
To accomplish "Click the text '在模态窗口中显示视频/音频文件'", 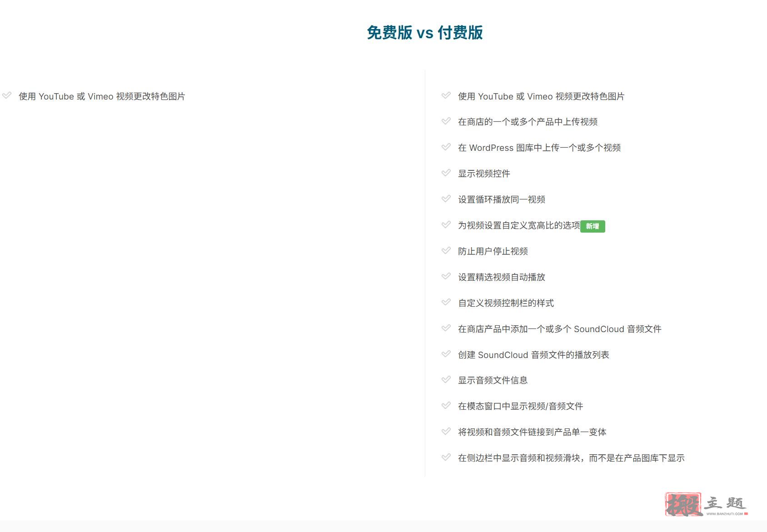I will 520,406.
